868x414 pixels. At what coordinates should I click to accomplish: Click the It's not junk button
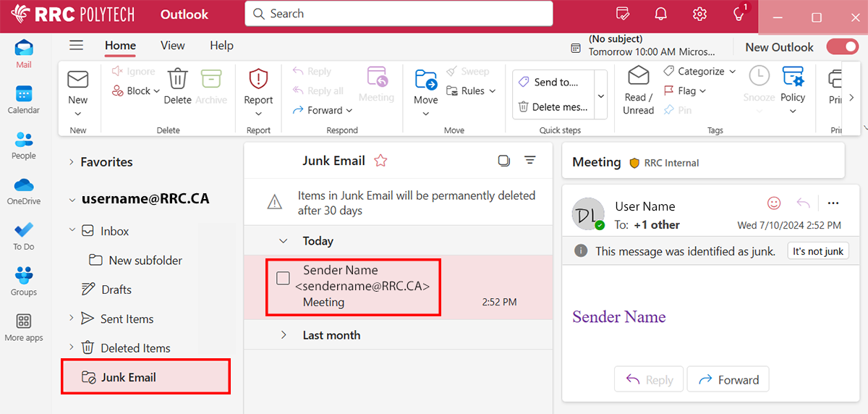(x=817, y=251)
